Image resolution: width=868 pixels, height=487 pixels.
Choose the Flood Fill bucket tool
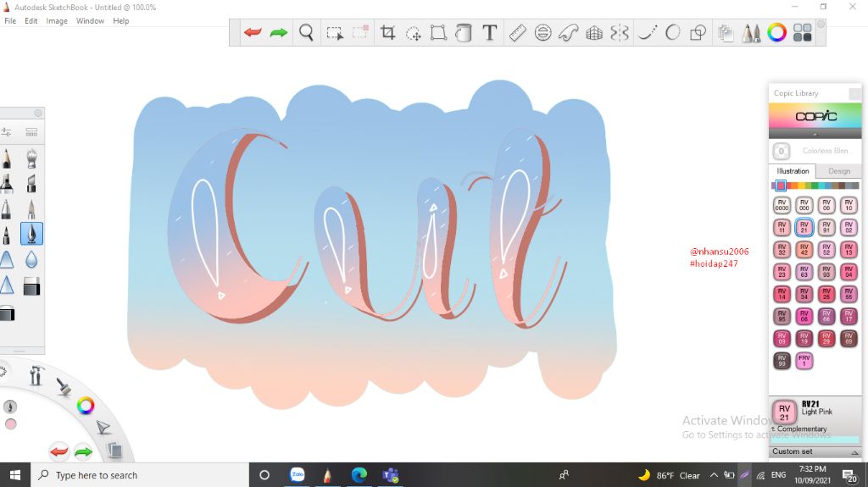(464, 33)
